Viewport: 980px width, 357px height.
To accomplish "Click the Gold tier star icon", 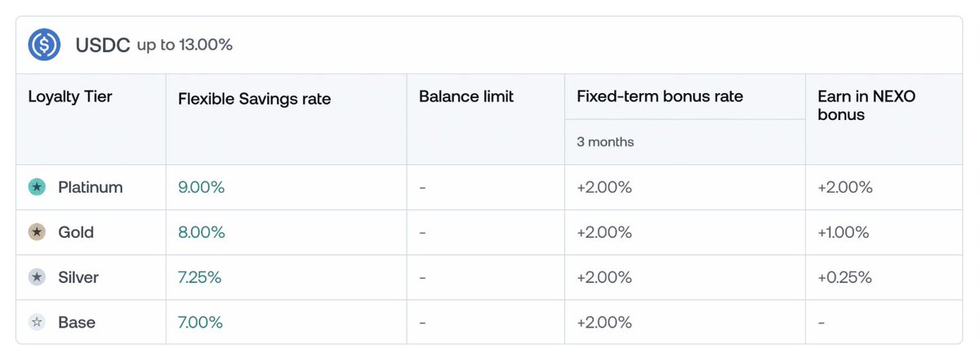I will (x=37, y=233).
